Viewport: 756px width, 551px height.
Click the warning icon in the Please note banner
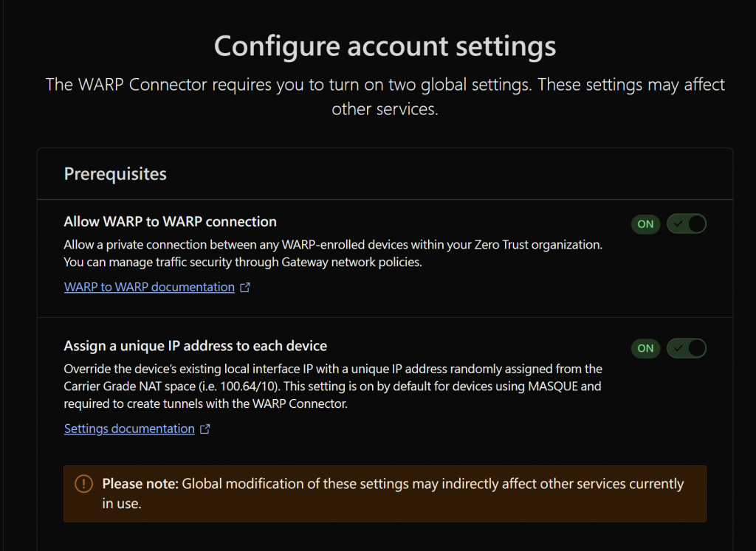(84, 484)
